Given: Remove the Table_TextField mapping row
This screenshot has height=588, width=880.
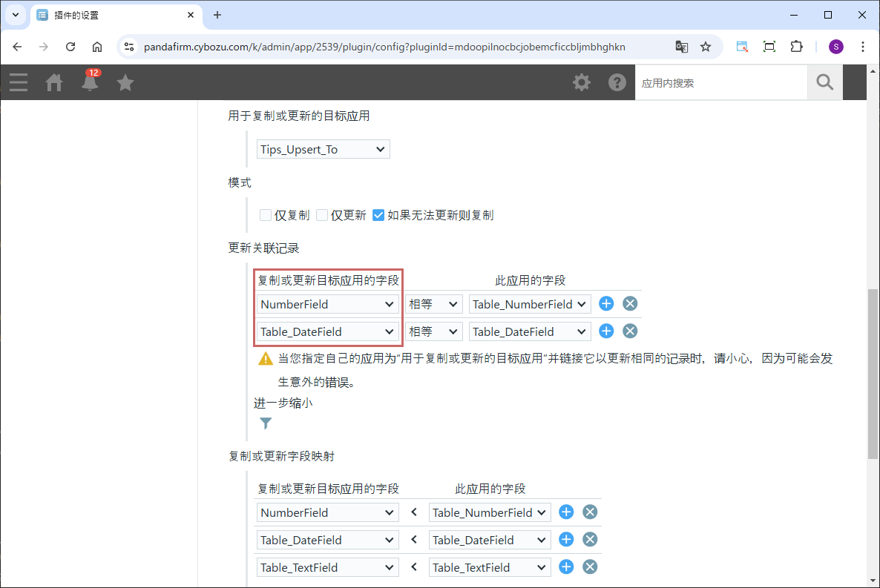Looking at the screenshot, I should coord(590,567).
